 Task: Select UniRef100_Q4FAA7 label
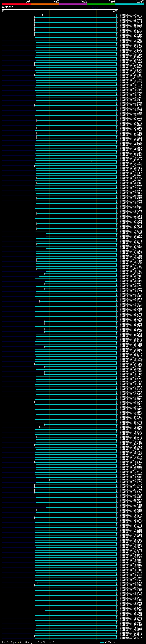(131, 35)
